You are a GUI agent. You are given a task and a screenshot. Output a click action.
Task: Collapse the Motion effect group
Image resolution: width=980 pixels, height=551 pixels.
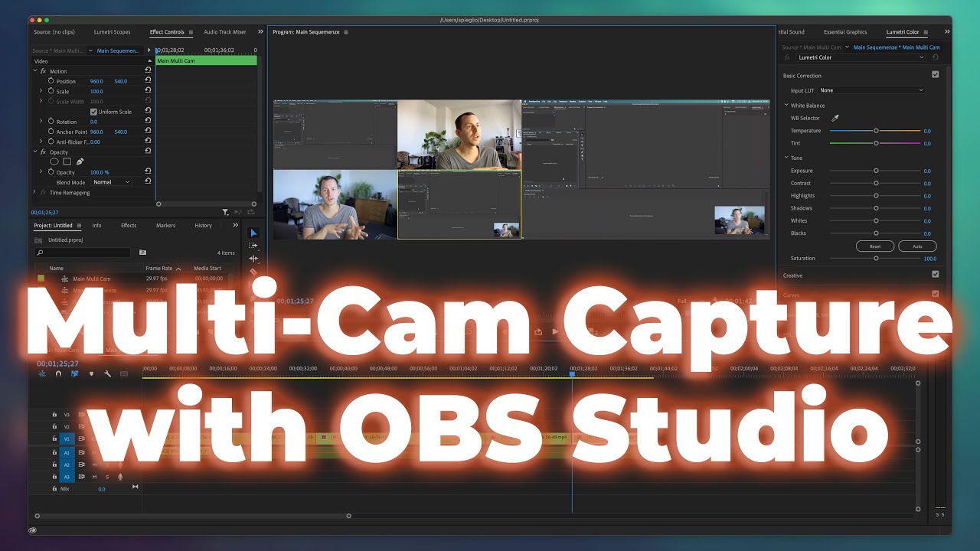pos(35,71)
